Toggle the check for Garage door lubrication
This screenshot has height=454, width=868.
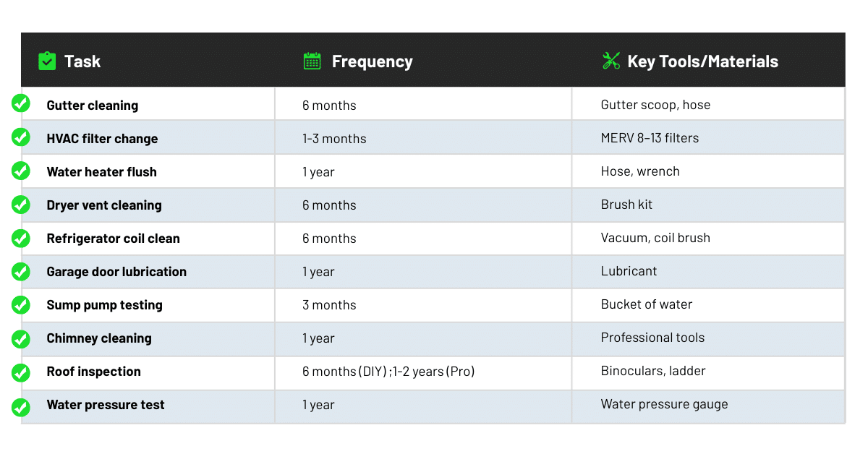click(x=21, y=271)
